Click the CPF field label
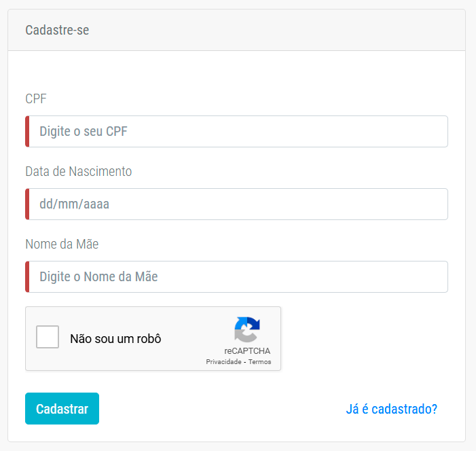This screenshot has height=451, width=476. tap(36, 98)
